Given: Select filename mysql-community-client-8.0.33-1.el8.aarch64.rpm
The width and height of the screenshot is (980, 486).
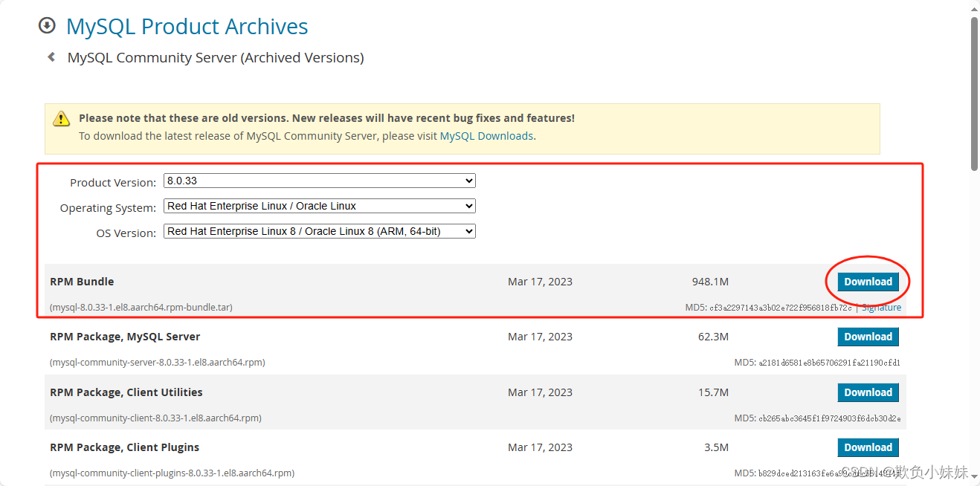Looking at the screenshot, I should (155, 418).
